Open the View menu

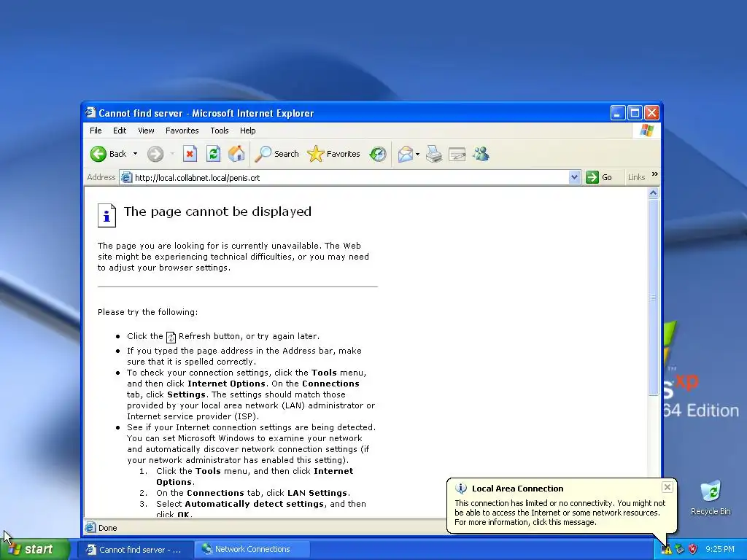(146, 131)
